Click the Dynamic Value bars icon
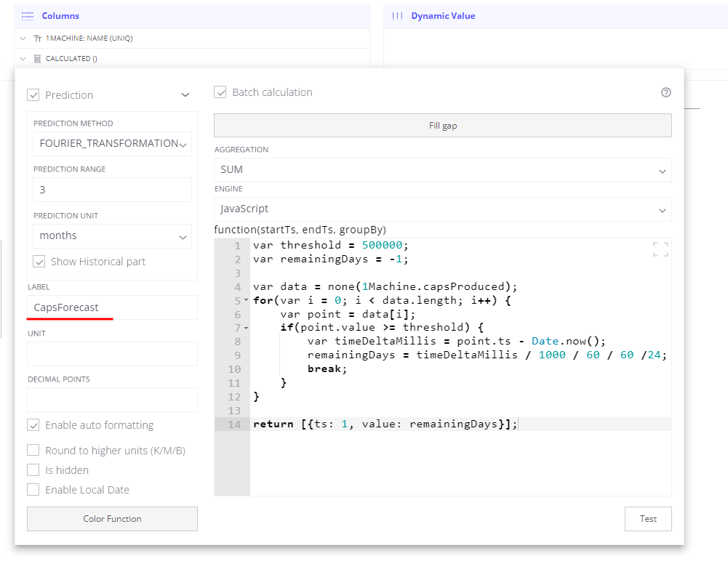 pyautogui.click(x=397, y=16)
